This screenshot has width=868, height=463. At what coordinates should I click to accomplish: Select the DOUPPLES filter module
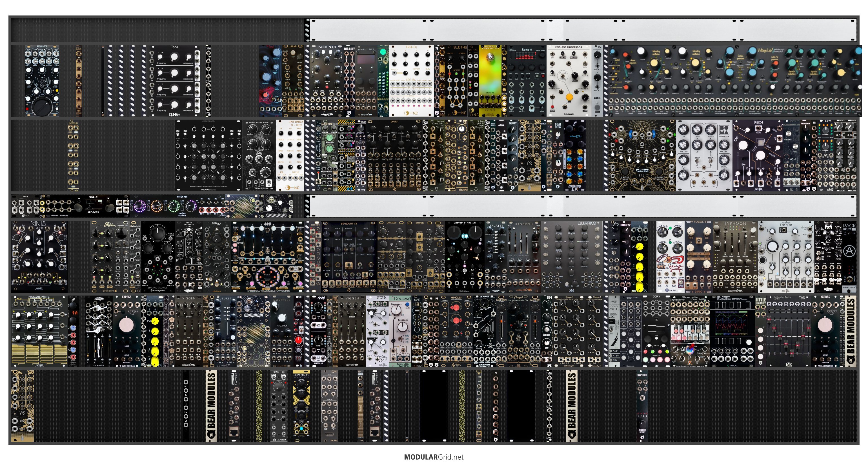[x=282, y=331]
